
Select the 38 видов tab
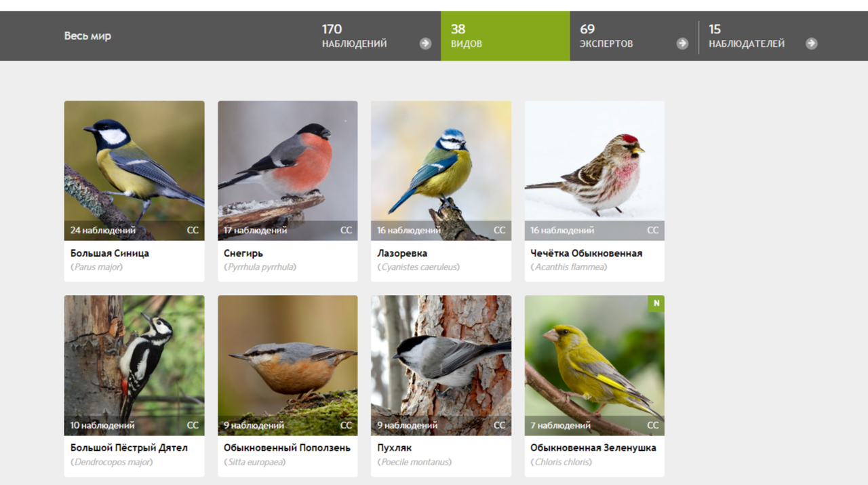click(x=505, y=36)
